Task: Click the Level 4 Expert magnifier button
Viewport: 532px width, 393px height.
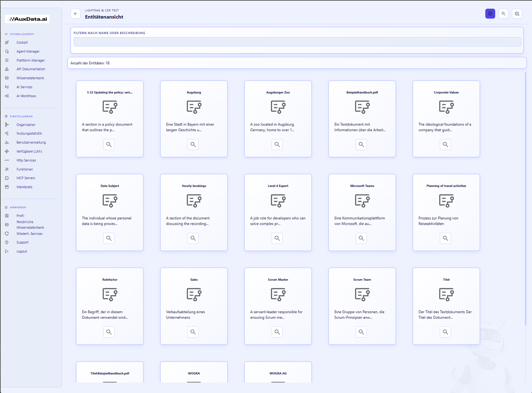Action: [x=277, y=238]
